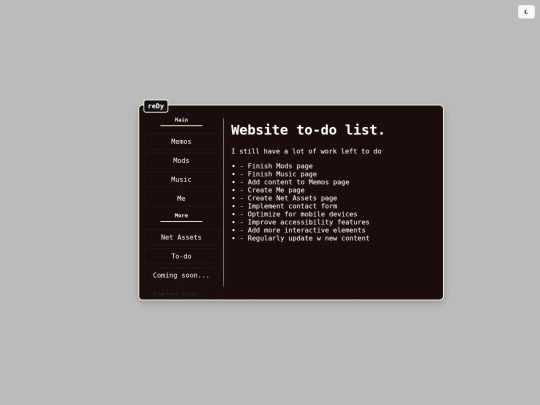Click 'I still have a lot of work left to do'

pos(306,151)
